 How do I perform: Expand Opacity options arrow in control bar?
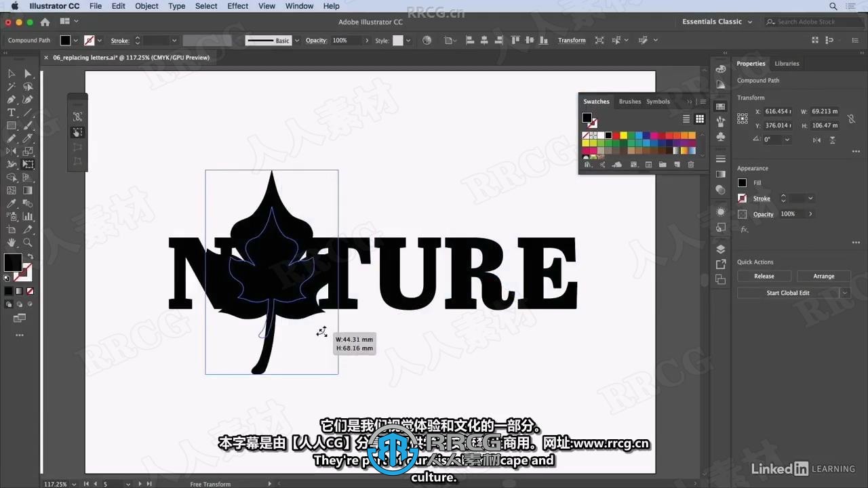pyautogui.click(x=368, y=41)
